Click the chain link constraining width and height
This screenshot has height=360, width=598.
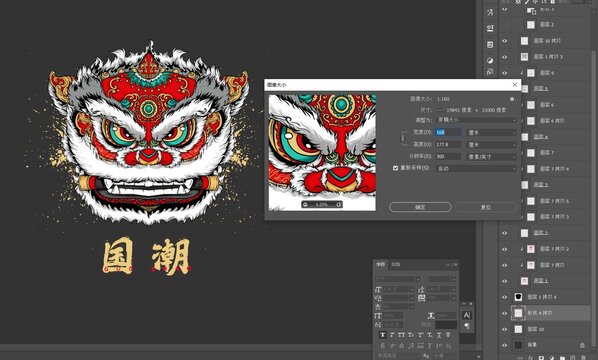403,138
